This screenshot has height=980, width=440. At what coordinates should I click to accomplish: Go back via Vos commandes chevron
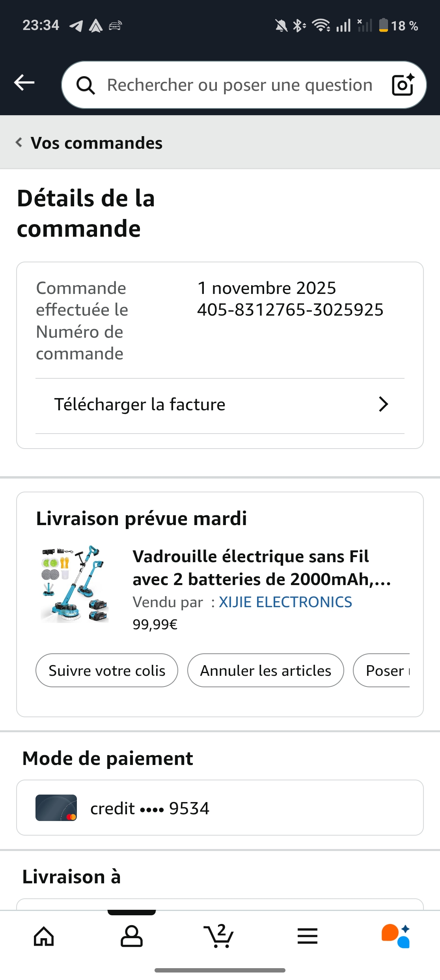(x=19, y=142)
